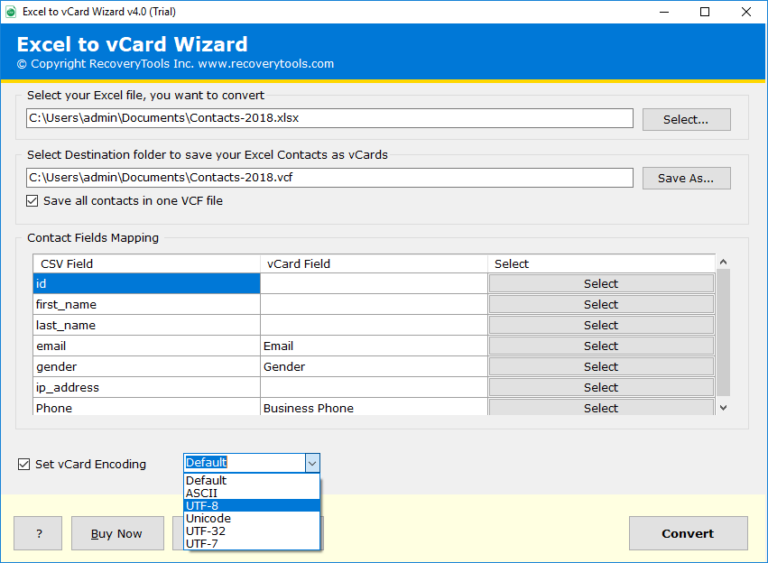Minimize the wizard window
Screen dimensions: 768x563
click(x=664, y=12)
